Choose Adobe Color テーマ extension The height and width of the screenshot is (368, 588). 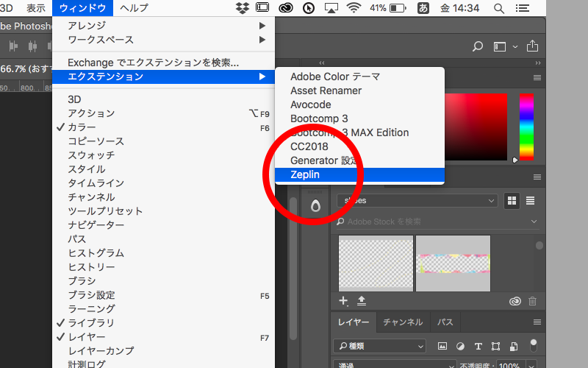pos(359,77)
